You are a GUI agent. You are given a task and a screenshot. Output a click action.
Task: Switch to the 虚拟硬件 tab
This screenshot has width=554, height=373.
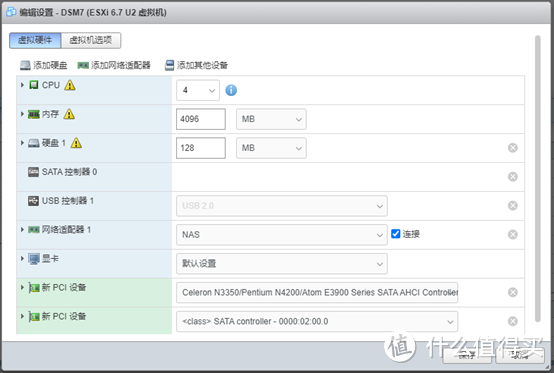tap(35, 40)
